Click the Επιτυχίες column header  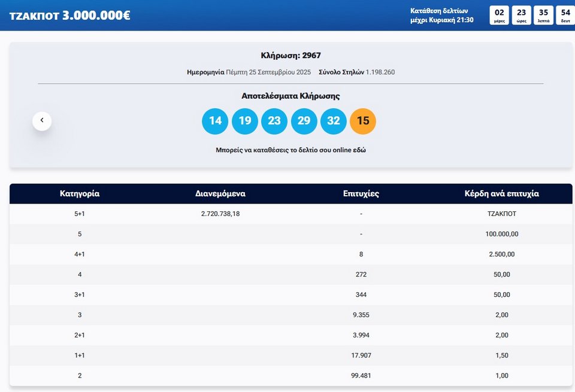coord(361,194)
